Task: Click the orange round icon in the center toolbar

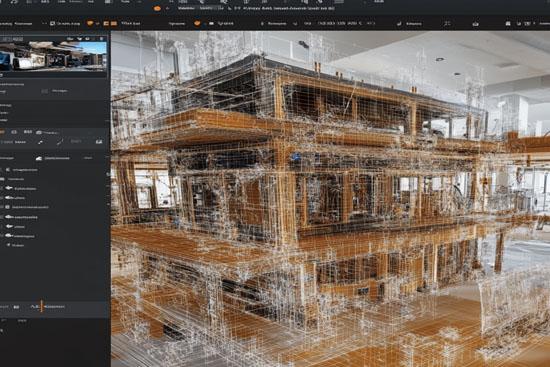Action: coord(197,24)
